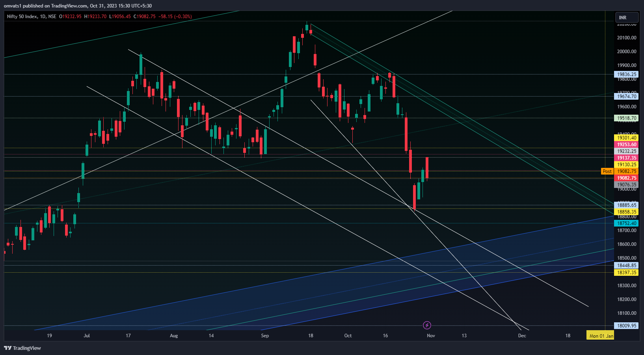Click the 19600.00 price axis tick
Image resolution: width=644 pixels, height=355 pixels.
pos(627,106)
